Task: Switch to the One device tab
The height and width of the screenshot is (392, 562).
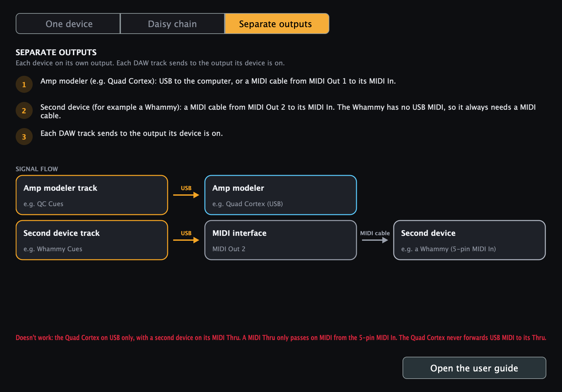Action: click(68, 24)
